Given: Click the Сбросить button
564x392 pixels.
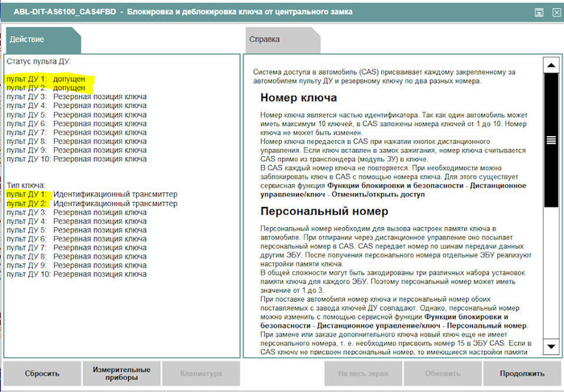Looking at the screenshot, I should click(42, 373).
